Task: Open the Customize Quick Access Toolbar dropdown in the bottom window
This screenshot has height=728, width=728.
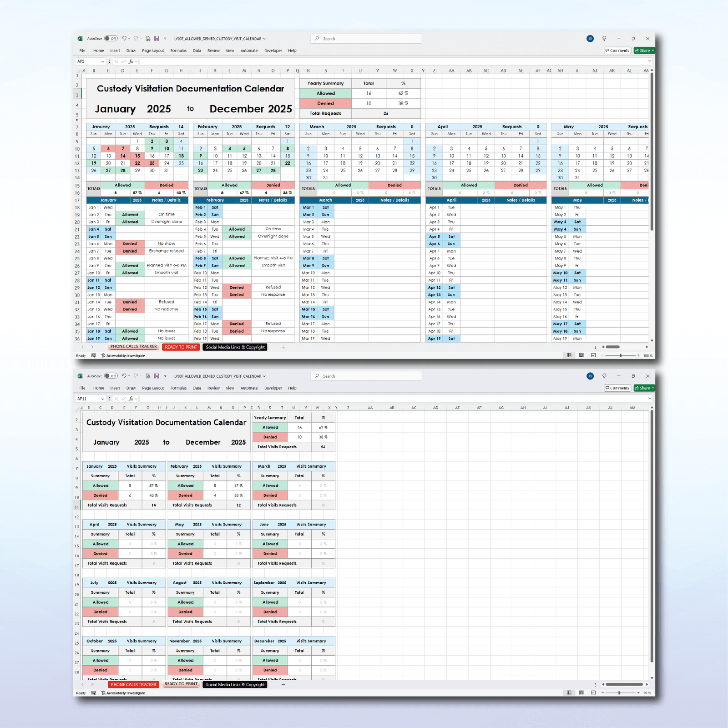Action: (165, 376)
